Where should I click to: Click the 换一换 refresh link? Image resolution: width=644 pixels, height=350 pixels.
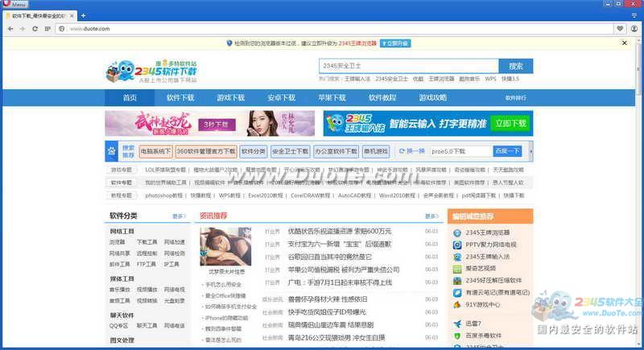(412, 151)
